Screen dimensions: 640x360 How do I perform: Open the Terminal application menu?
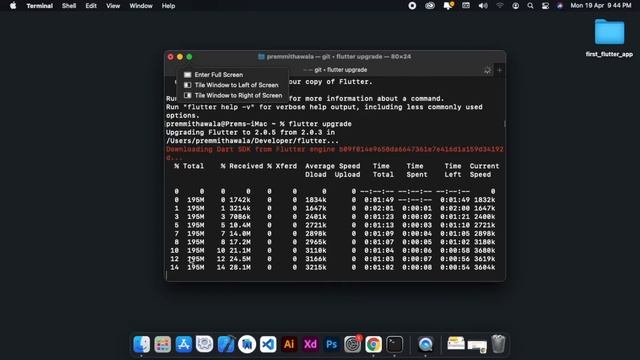pyautogui.click(x=40, y=6)
